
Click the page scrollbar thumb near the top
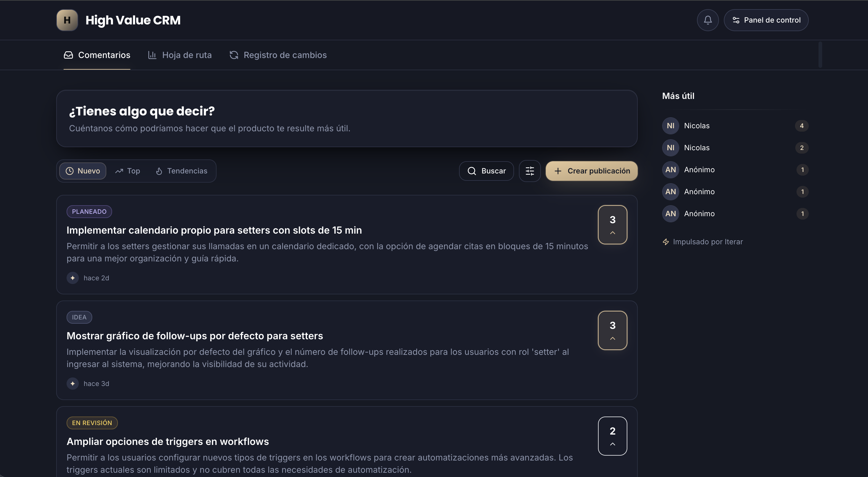820,55
